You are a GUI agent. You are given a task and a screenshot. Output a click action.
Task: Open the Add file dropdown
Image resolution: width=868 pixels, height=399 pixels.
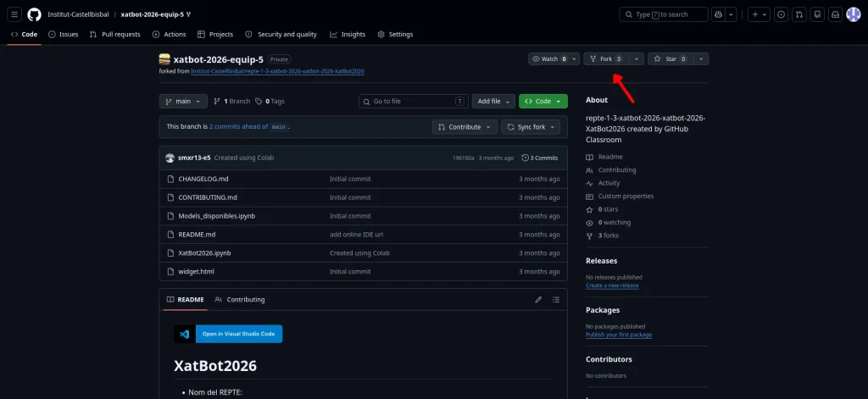point(493,102)
